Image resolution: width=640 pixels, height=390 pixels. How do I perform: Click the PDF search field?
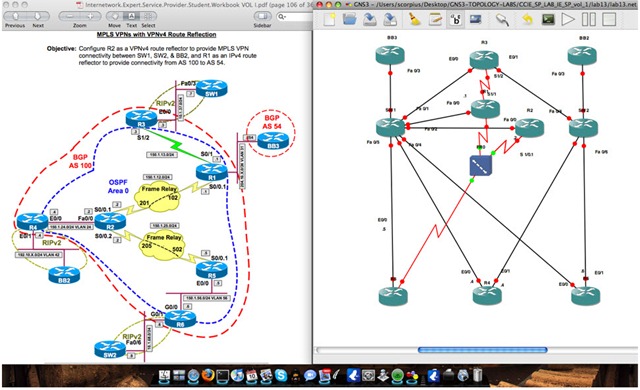[x=295, y=17]
